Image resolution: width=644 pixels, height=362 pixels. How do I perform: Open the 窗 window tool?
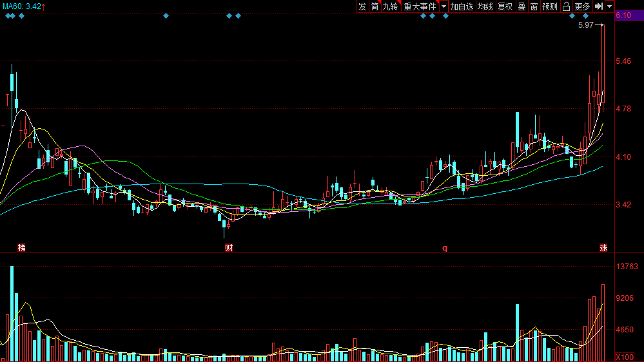point(534,6)
